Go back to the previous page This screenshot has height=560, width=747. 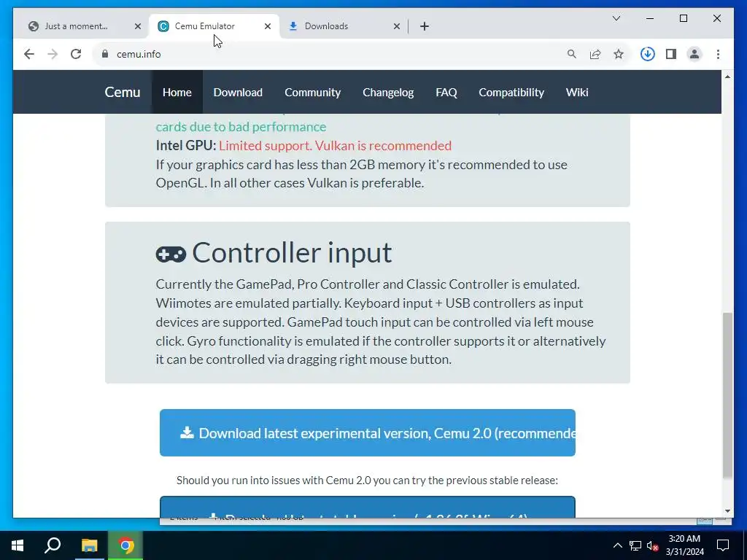[x=29, y=54]
